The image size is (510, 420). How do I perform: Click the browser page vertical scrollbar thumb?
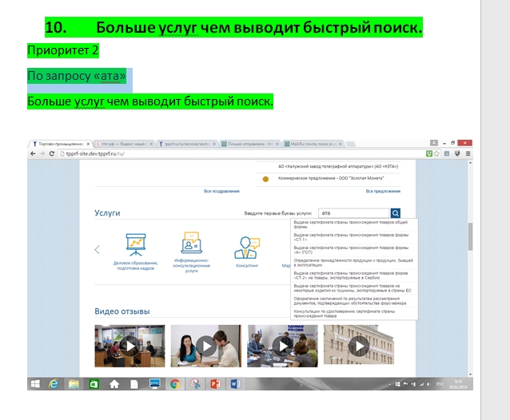click(x=470, y=236)
